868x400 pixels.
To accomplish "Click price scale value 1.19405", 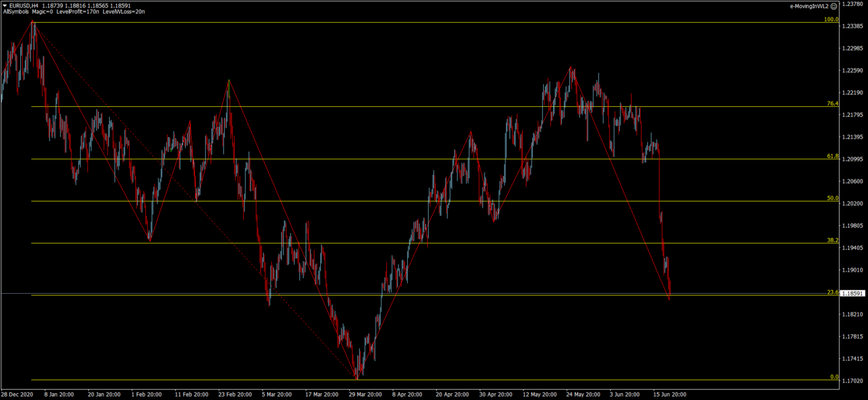I will pos(853,248).
